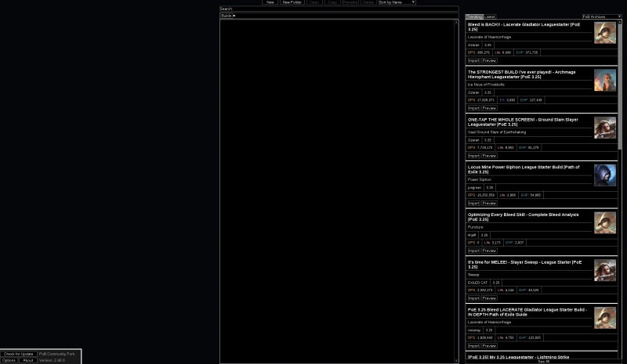Click Slayer portrait of Sweep League Starter build
This screenshot has width=627, height=364.
(605, 271)
